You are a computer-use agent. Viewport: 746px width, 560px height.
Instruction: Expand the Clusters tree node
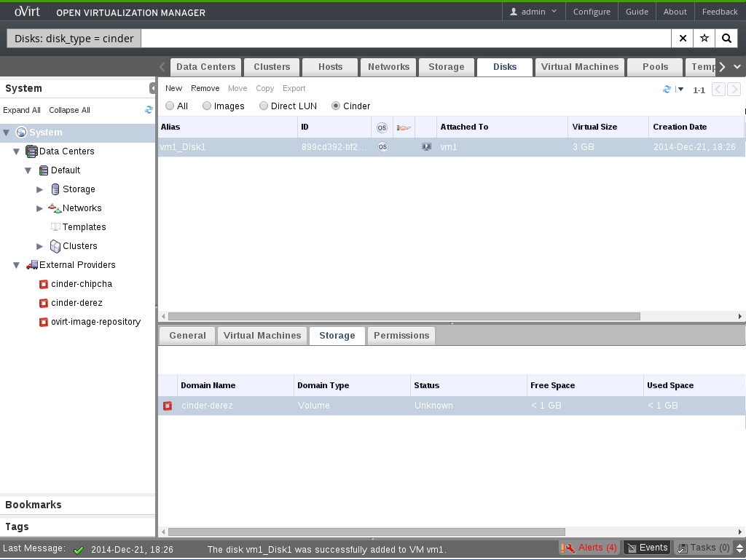pos(40,246)
